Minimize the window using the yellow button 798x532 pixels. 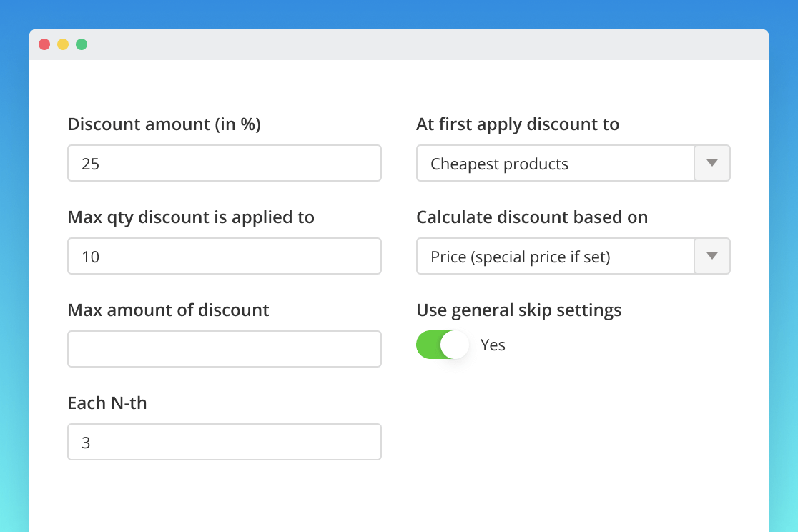tap(63, 44)
